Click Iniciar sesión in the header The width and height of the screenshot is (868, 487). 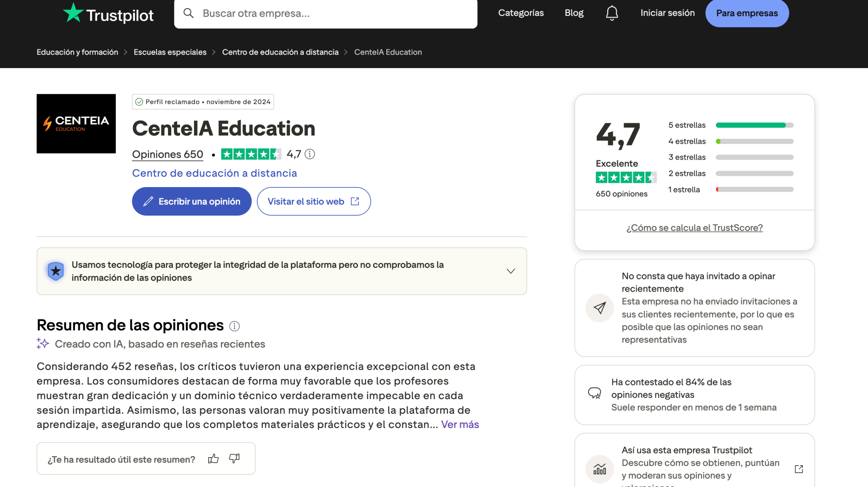(667, 13)
